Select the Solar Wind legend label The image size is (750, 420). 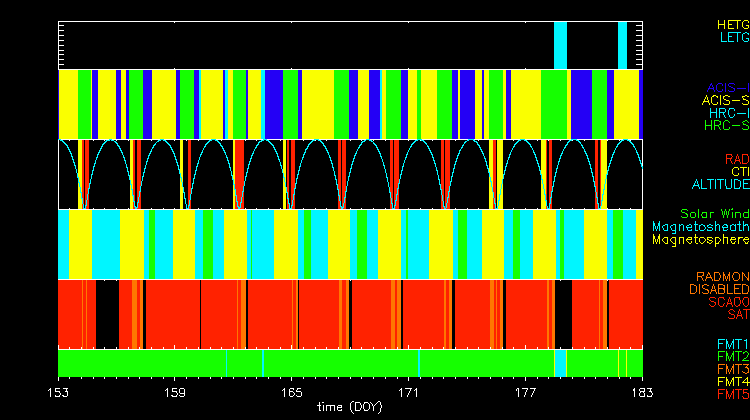(714, 214)
